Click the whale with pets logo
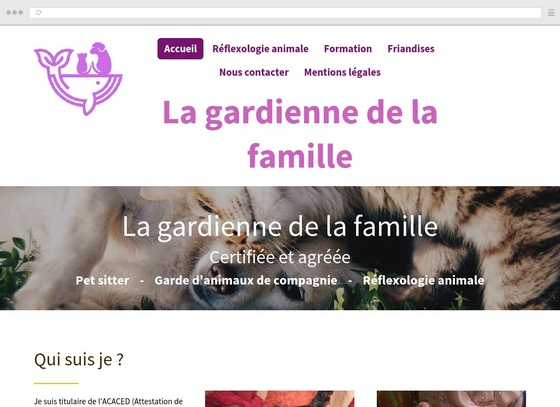 [79, 79]
